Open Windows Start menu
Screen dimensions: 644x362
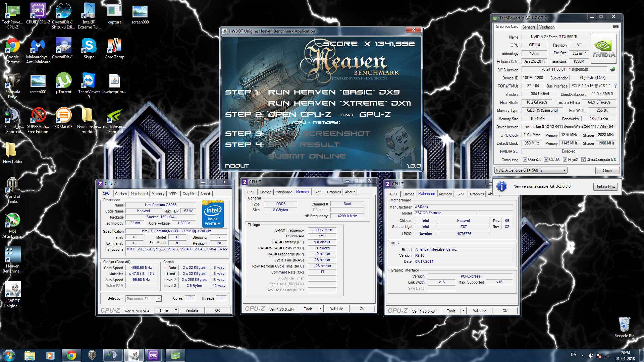9,355
